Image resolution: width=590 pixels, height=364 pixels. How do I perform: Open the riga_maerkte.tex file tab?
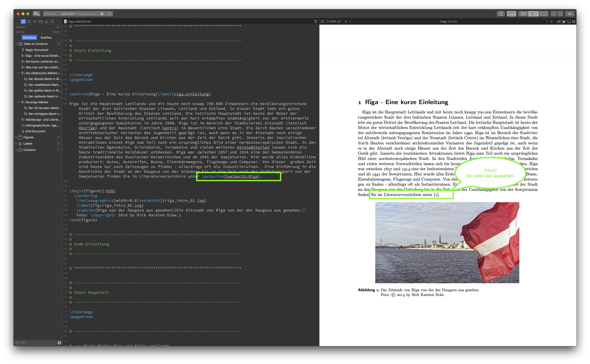78,21
